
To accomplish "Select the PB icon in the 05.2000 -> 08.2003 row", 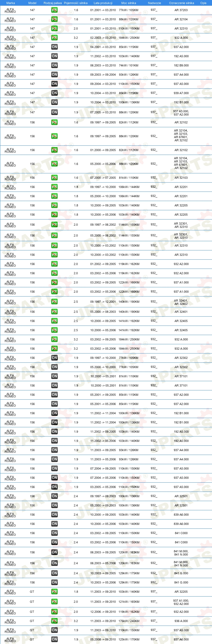I will (x=54, y=312).
